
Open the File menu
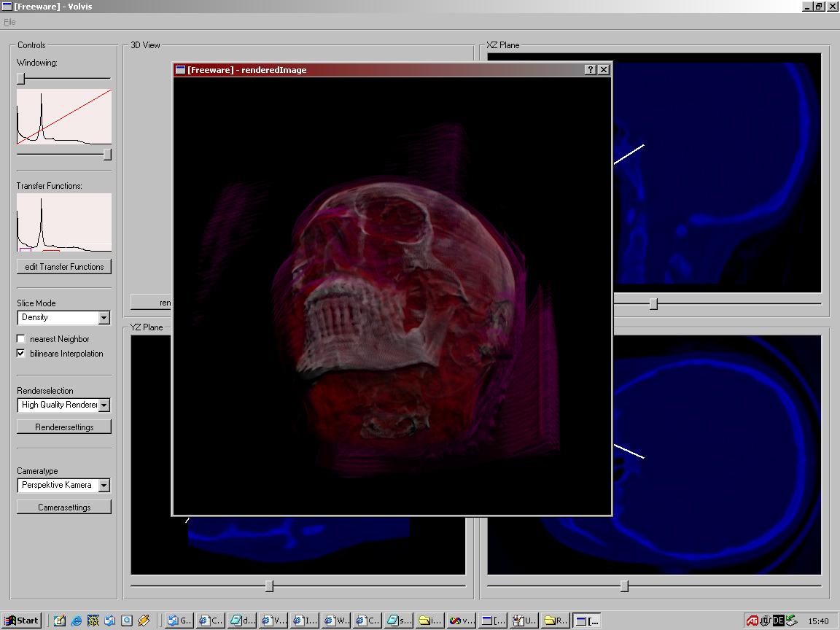click(9, 22)
